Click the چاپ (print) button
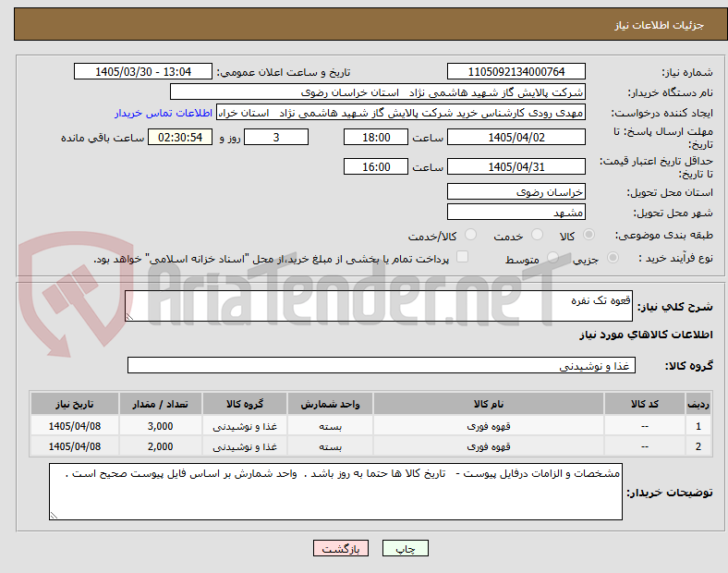 click(405, 548)
